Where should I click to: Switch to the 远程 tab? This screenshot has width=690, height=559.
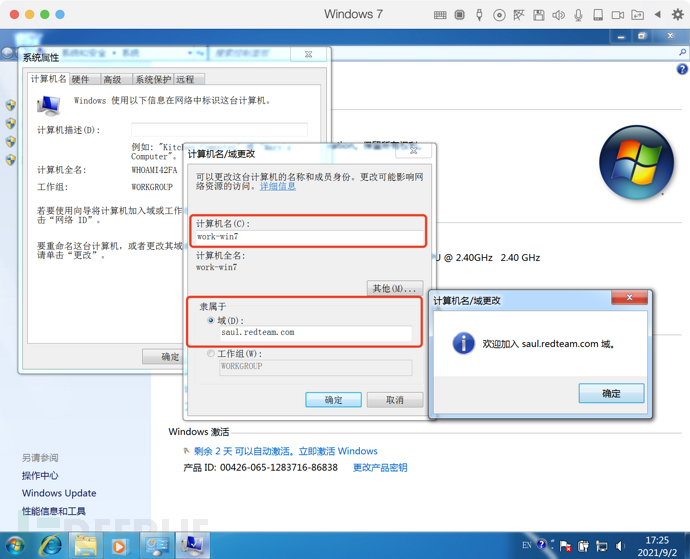click(185, 79)
